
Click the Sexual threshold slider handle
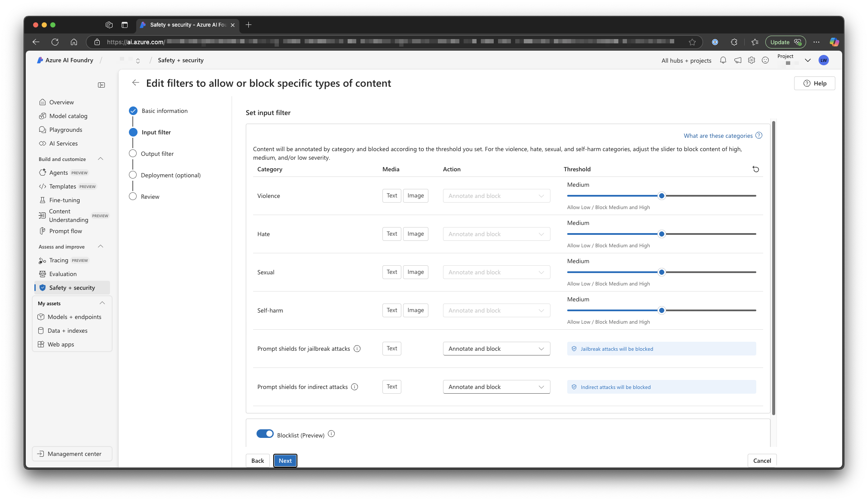pyautogui.click(x=662, y=272)
